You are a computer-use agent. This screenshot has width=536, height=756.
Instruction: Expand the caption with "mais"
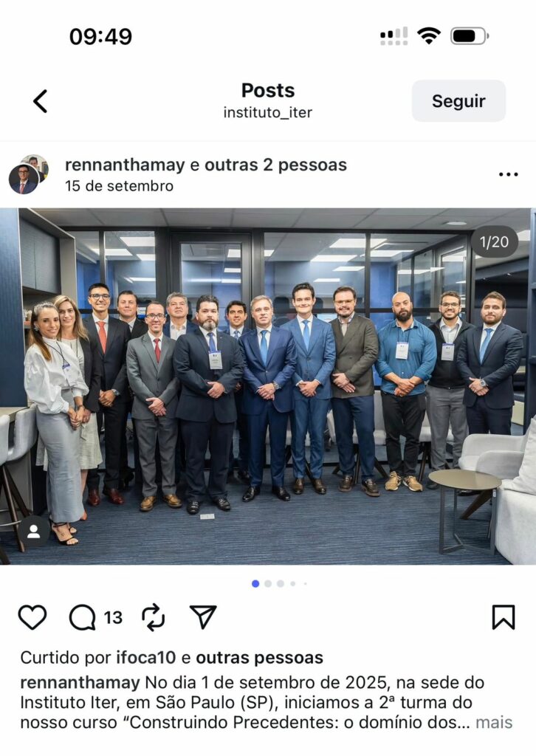click(x=494, y=722)
